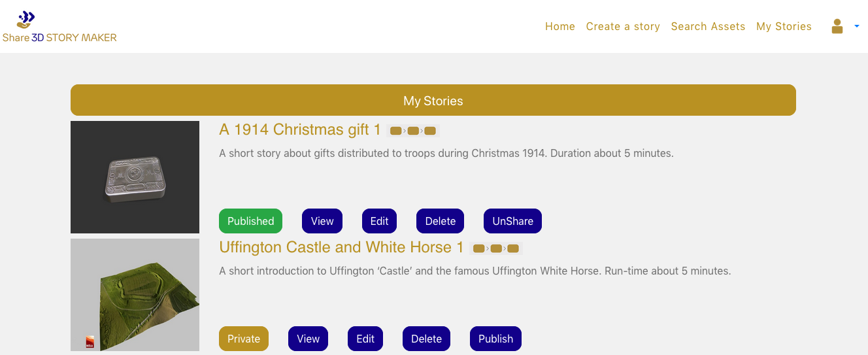
Task: Go to Create a story
Action: point(623,27)
